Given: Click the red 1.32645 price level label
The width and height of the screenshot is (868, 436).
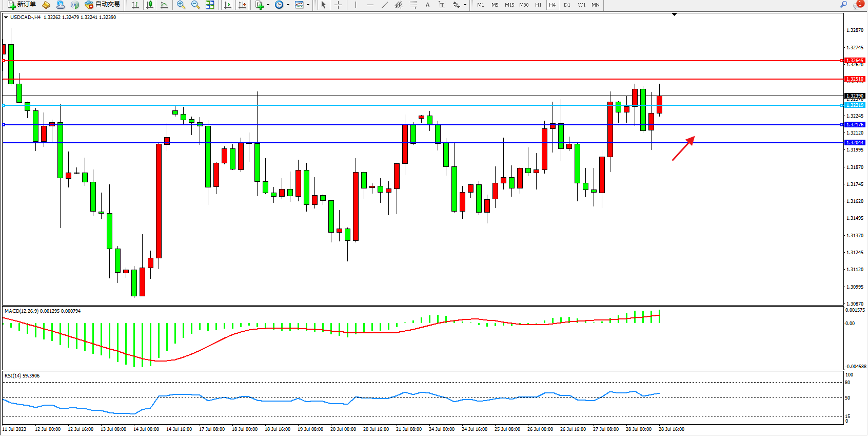Looking at the screenshot, I should click(855, 61).
